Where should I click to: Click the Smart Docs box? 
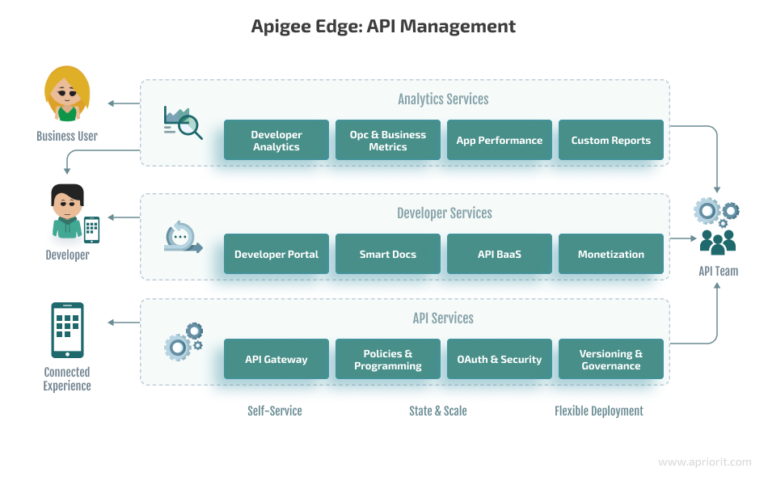(x=388, y=254)
